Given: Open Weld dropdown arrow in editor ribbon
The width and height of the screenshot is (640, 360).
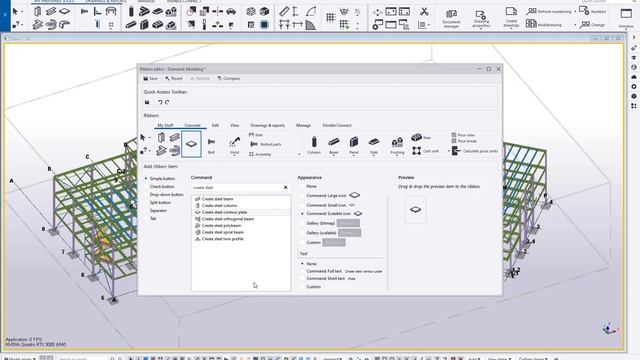Looking at the screenshot, I should pos(234,156).
